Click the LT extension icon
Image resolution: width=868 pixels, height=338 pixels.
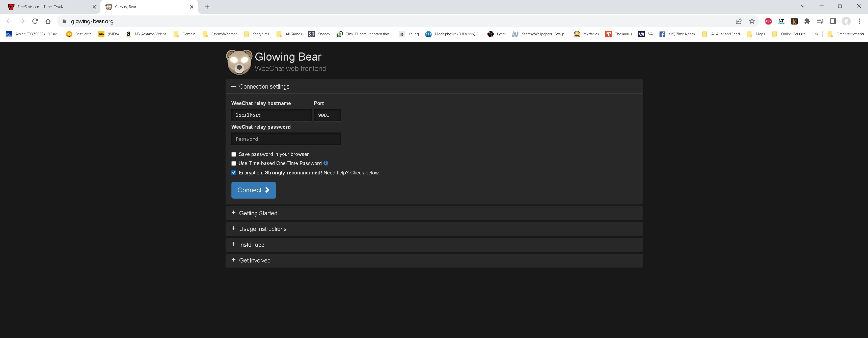781,21
